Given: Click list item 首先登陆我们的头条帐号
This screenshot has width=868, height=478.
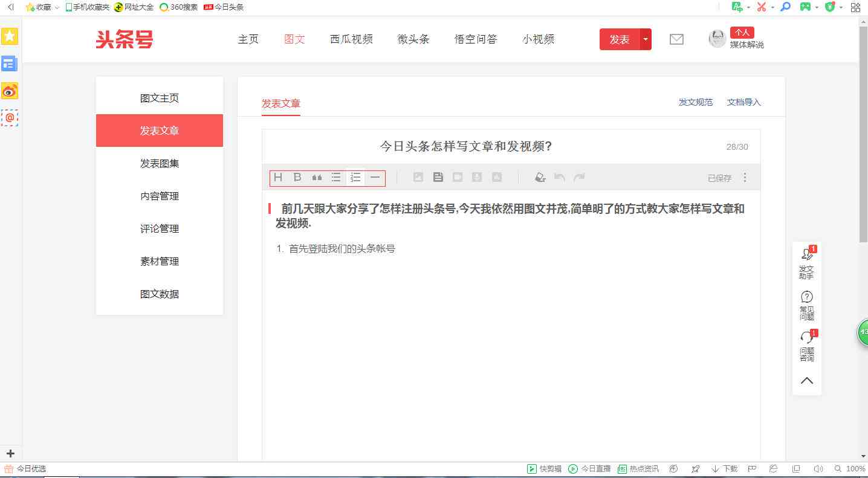Looking at the screenshot, I should (342, 248).
